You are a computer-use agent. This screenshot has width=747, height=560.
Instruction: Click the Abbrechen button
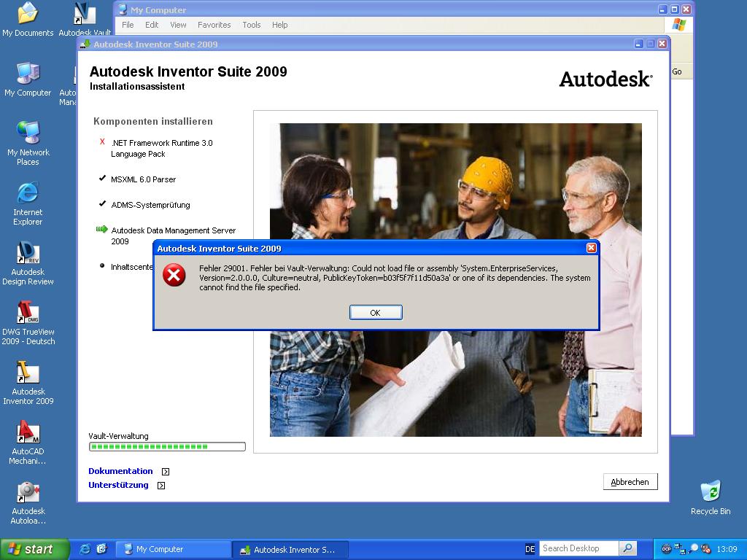click(x=630, y=481)
